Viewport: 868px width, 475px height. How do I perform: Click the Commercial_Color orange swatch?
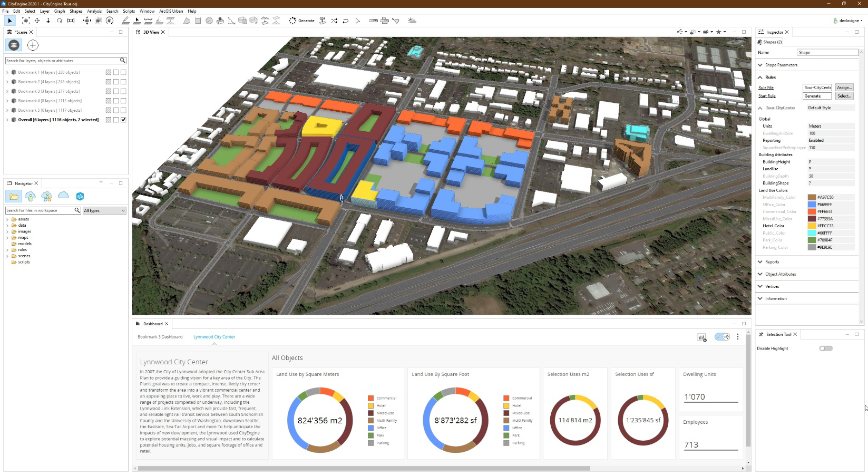coord(812,211)
